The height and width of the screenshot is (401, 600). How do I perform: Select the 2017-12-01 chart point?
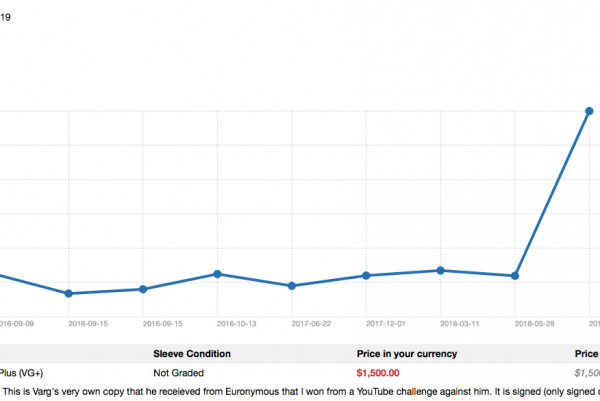click(366, 275)
